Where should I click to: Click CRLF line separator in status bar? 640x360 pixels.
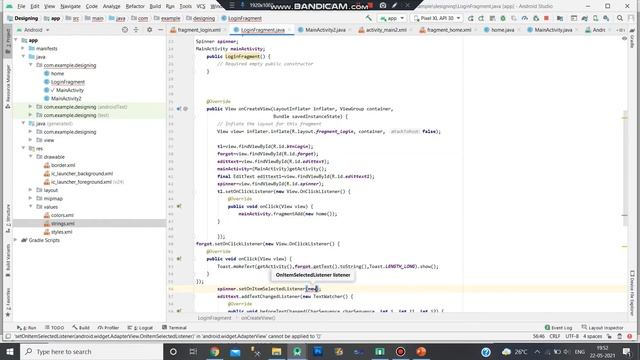tap(555, 336)
